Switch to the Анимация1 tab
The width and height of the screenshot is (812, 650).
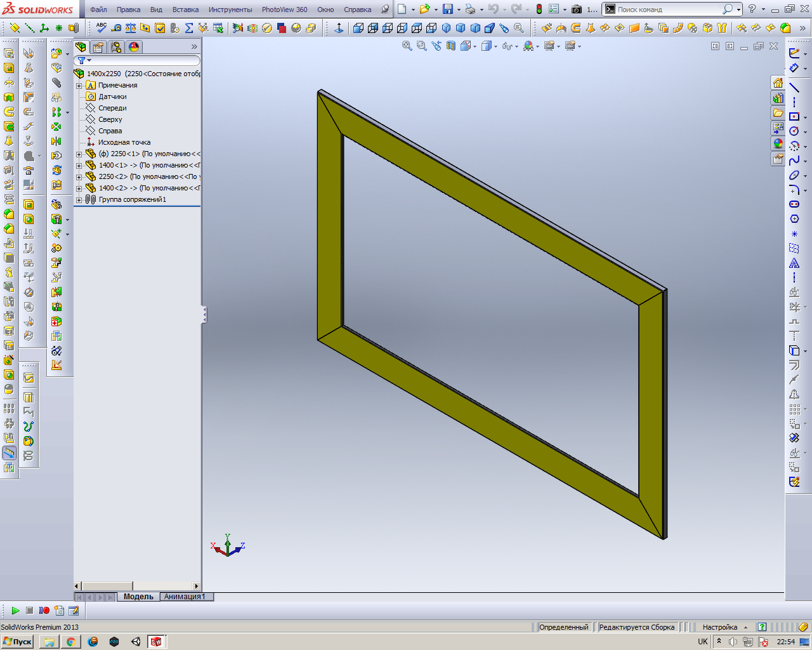[185, 597]
